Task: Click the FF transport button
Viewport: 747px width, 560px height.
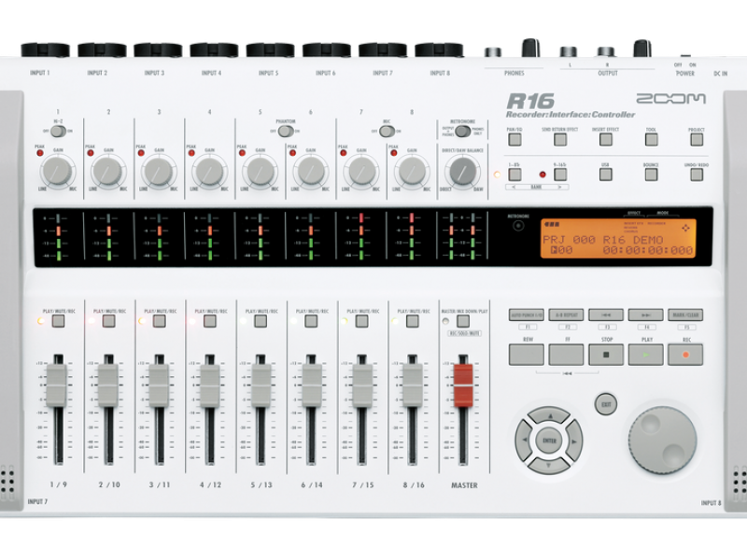Action: (x=567, y=355)
